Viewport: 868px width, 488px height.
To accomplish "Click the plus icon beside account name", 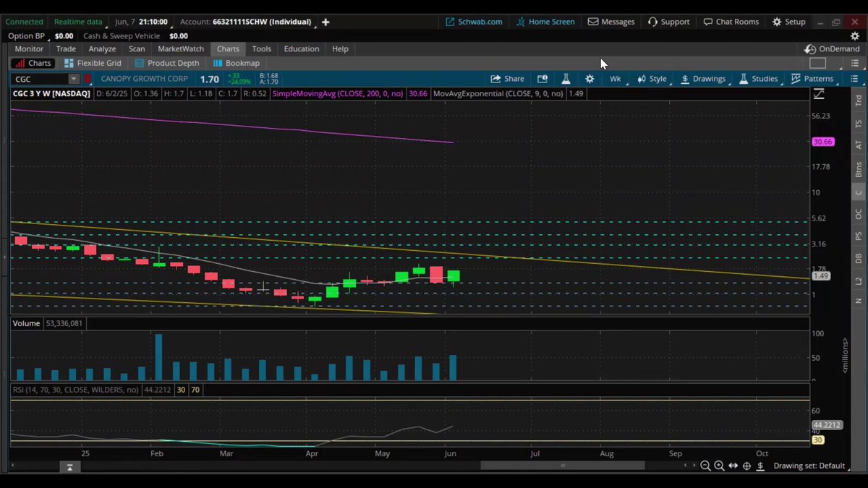I will [x=325, y=22].
